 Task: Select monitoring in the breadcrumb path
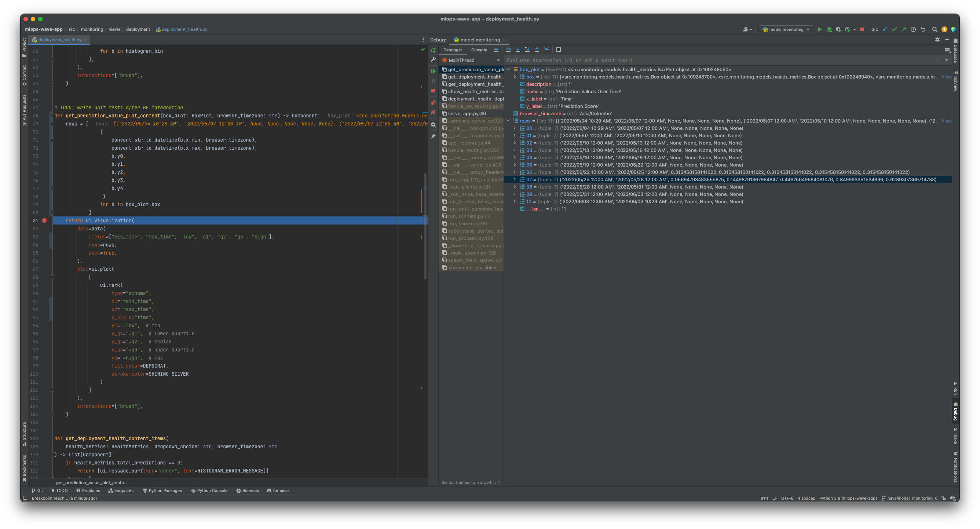pos(91,29)
